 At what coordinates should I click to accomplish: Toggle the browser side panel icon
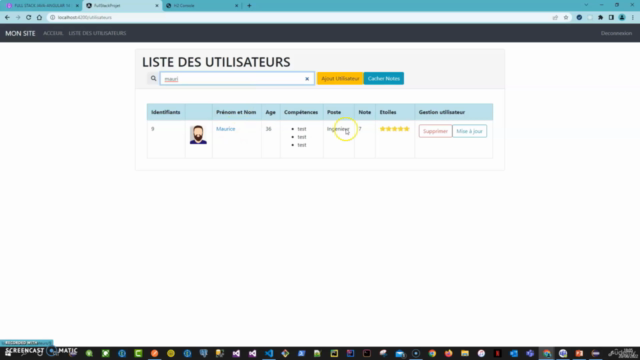pyautogui.click(x=611, y=18)
